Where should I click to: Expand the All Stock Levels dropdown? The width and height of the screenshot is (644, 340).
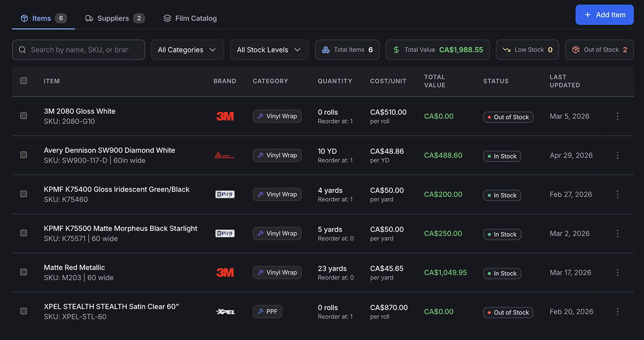[x=269, y=50]
